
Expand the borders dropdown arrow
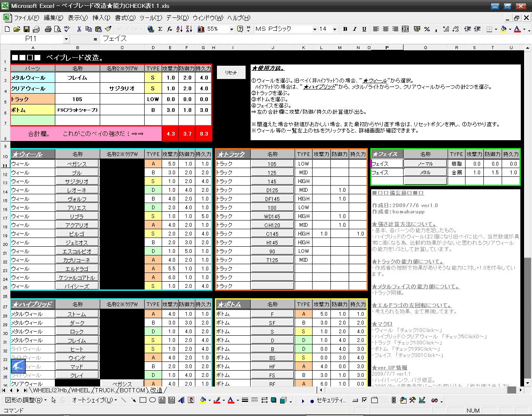tap(496, 29)
